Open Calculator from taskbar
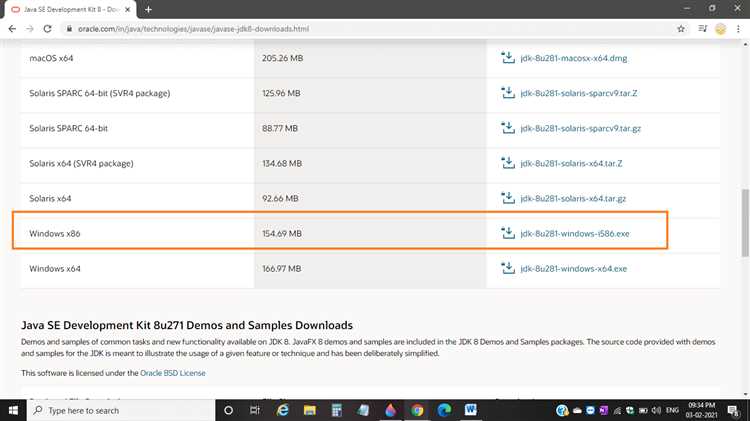Image resolution: width=750 pixels, height=421 pixels. [336, 410]
